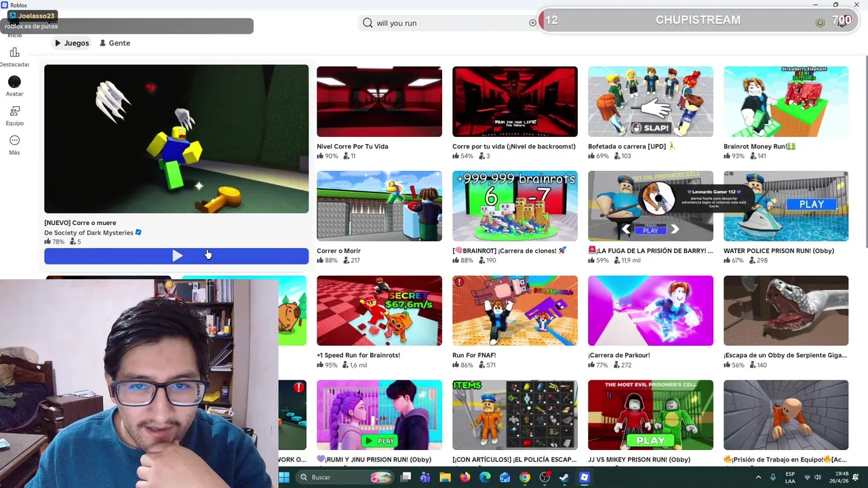This screenshot has height=488, width=868.
Task: Open the Nivel Corre Por Tu Vida thumbnail
Action: (x=379, y=102)
